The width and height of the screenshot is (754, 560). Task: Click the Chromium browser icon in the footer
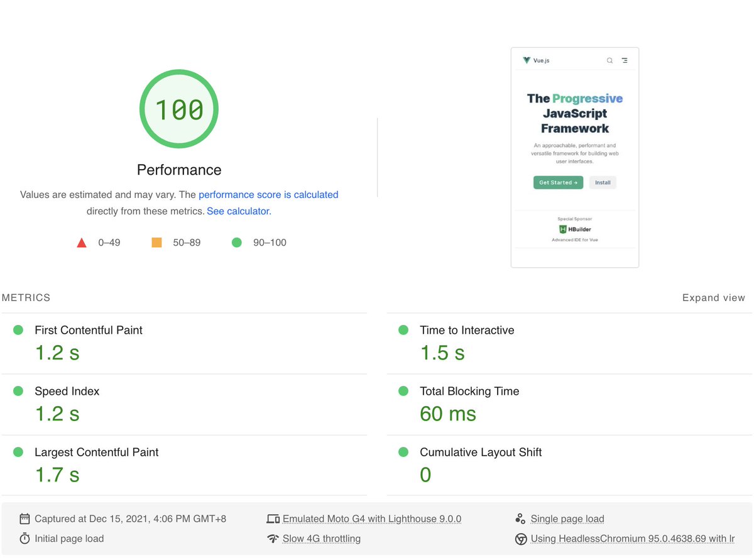(x=520, y=539)
